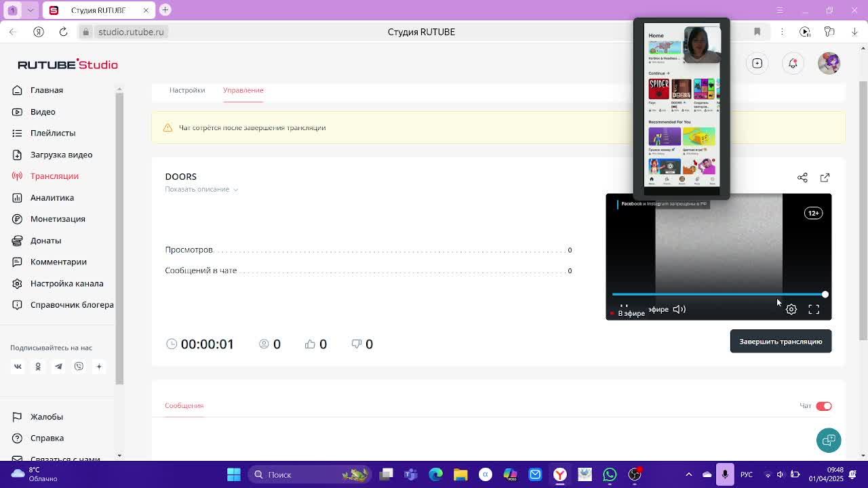Open the user profile avatar menu
Image resolution: width=868 pixels, height=488 pixels.
tap(829, 63)
